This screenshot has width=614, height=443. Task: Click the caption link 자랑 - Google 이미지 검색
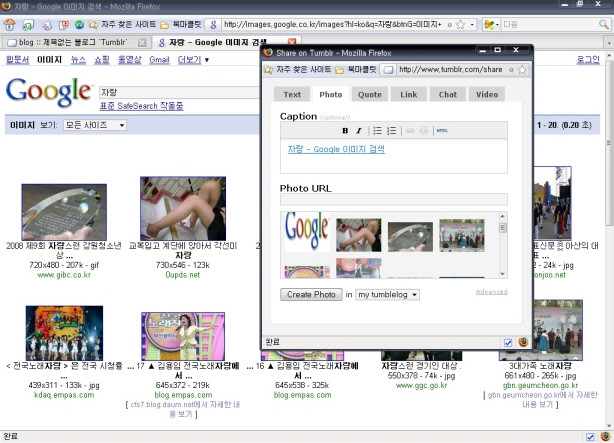[x=336, y=149]
